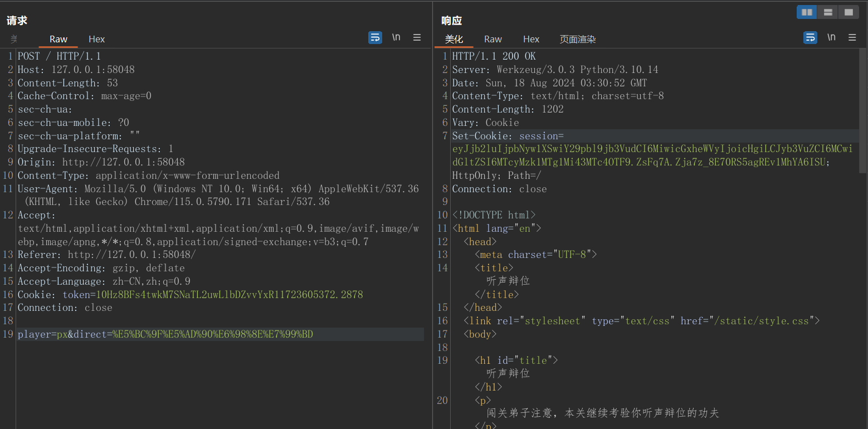
Task: Click the Accept-Encoding: gzip, deflate line
Action: (x=101, y=268)
